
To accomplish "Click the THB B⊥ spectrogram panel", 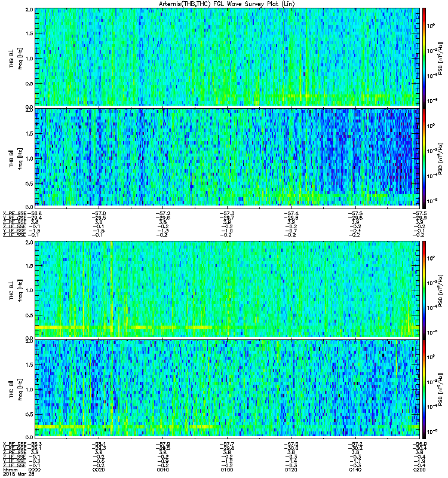I will 228,57.
